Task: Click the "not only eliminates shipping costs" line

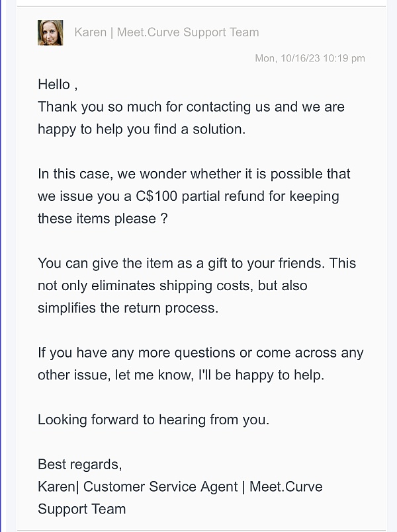Action: (172, 285)
